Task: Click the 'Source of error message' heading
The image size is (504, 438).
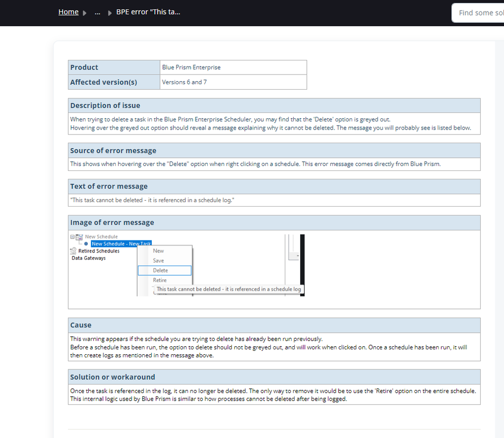Action: pyautogui.click(x=113, y=151)
